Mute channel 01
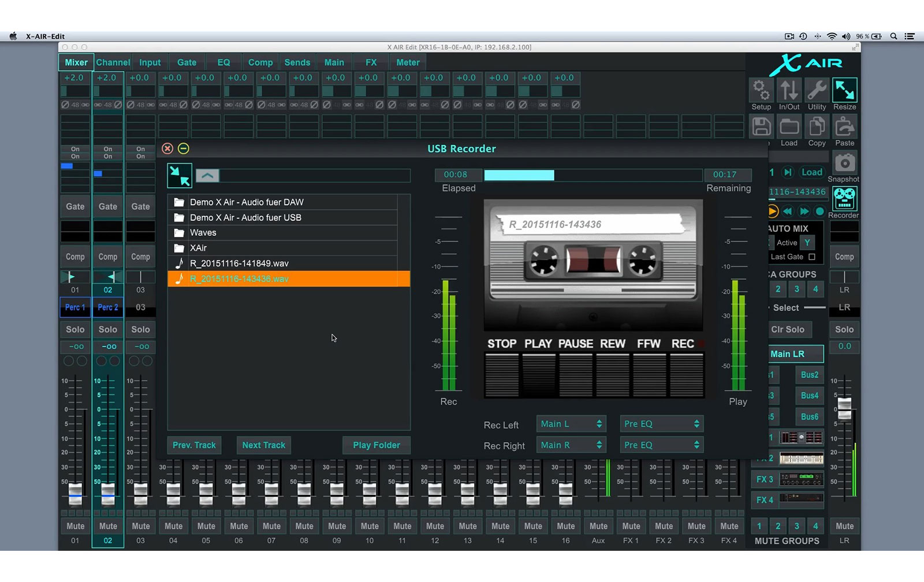The image size is (924, 582). (75, 526)
